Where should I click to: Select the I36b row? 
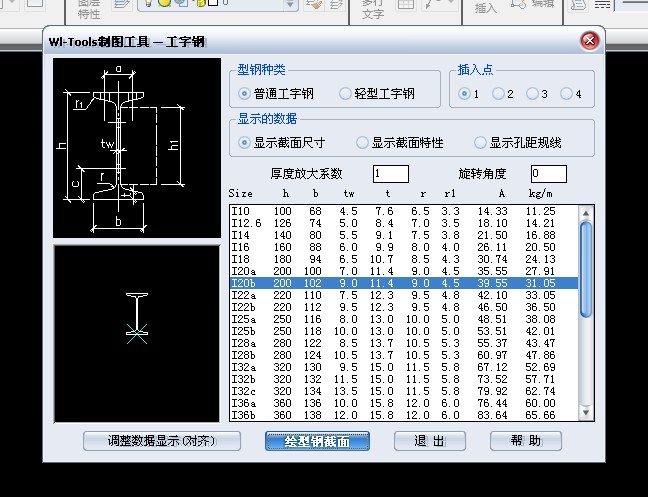pos(403,415)
